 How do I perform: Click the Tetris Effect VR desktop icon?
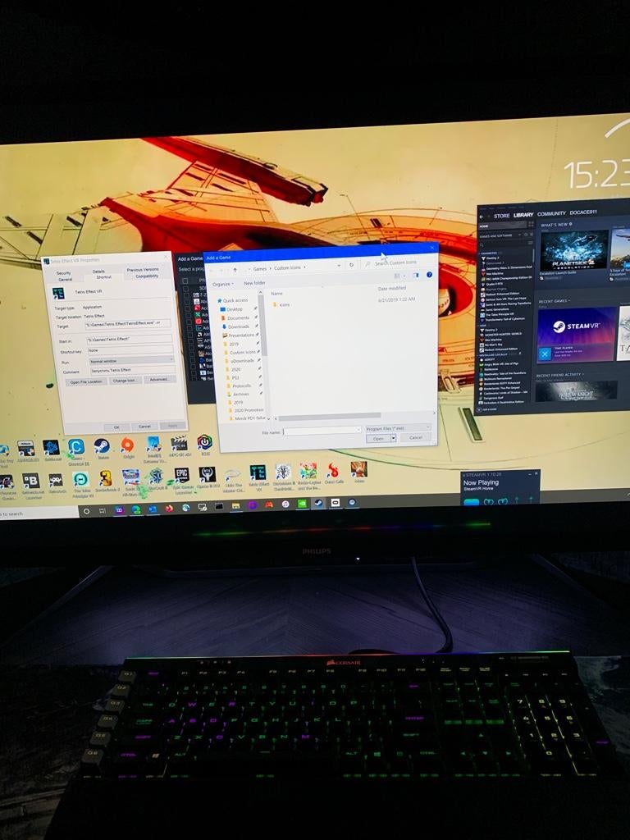click(258, 472)
